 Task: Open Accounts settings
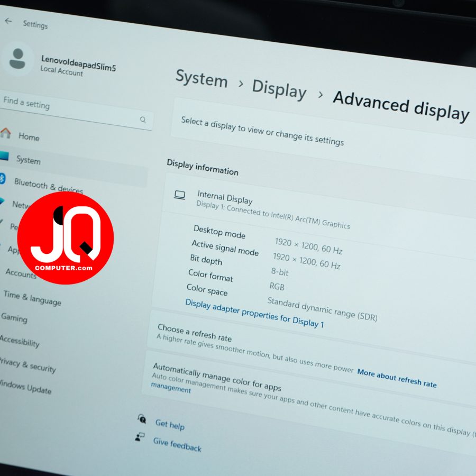[21, 273]
